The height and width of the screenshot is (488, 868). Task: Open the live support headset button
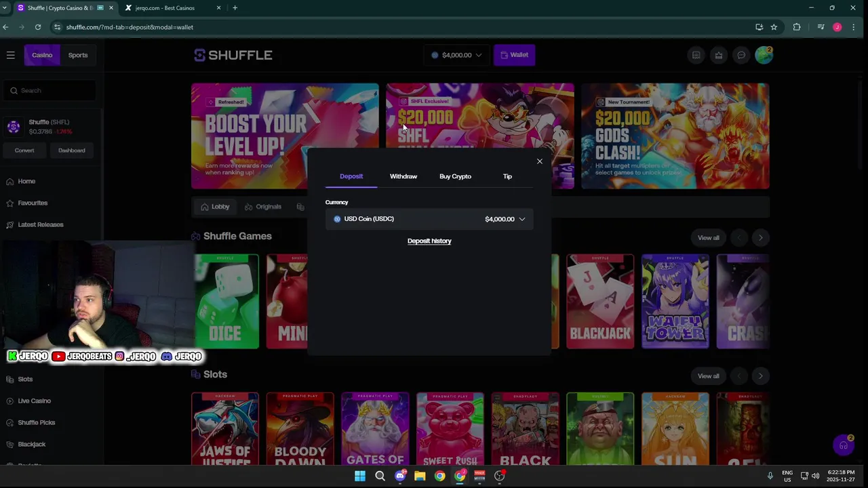coord(844,445)
